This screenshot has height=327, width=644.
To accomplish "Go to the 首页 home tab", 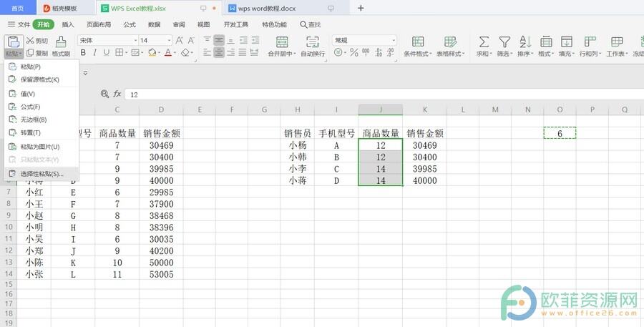I will [x=17, y=8].
